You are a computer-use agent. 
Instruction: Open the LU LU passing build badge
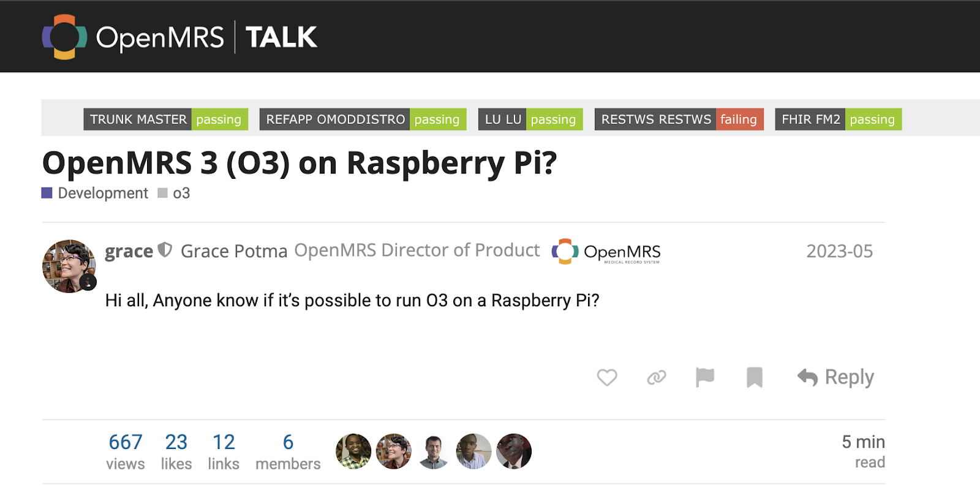click(x=530, y=119)
